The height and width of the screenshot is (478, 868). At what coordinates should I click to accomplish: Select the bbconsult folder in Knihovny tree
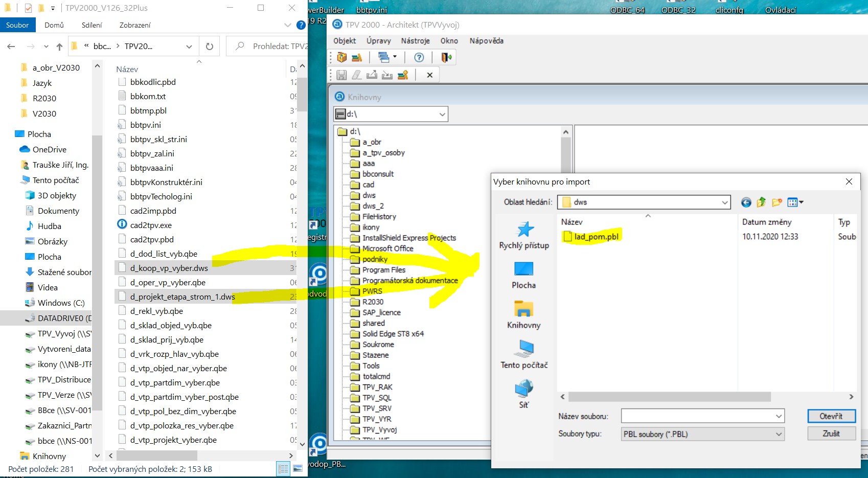tap(378, 174)
